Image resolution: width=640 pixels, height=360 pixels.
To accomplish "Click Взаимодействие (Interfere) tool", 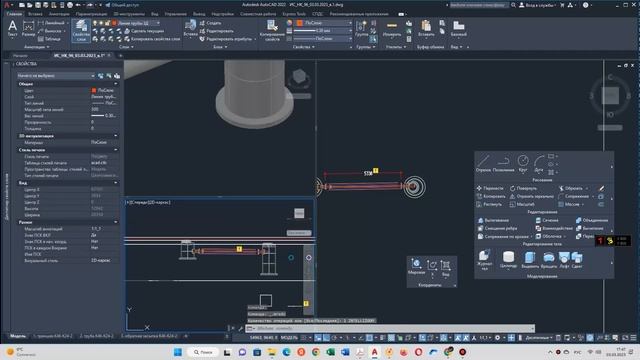I will click(x=554, y=228).
